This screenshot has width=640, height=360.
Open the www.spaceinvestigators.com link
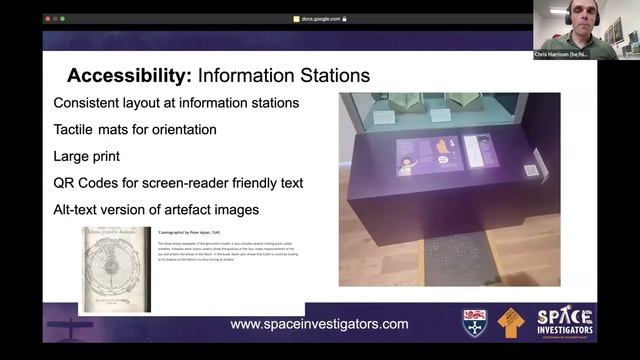pos(319,324)
